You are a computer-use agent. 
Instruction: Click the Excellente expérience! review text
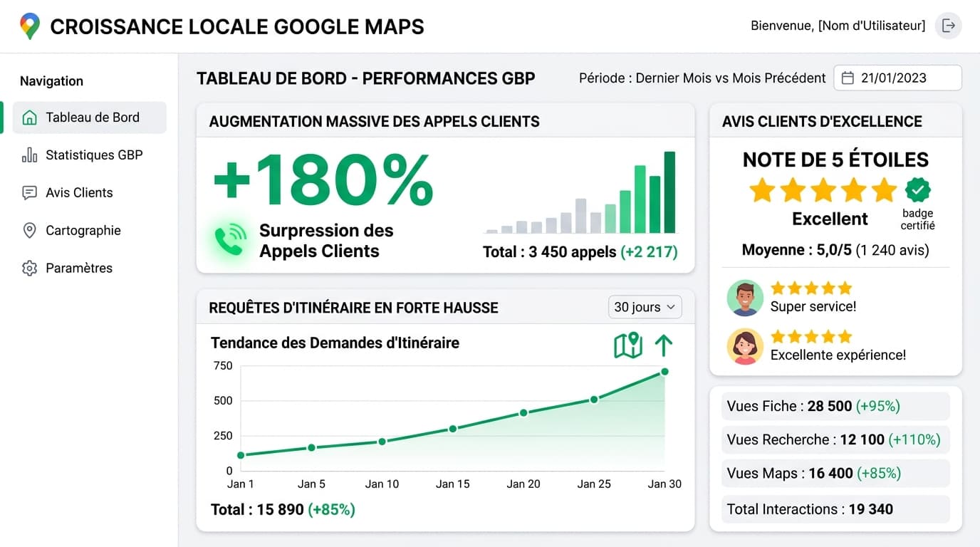(838, 355)
